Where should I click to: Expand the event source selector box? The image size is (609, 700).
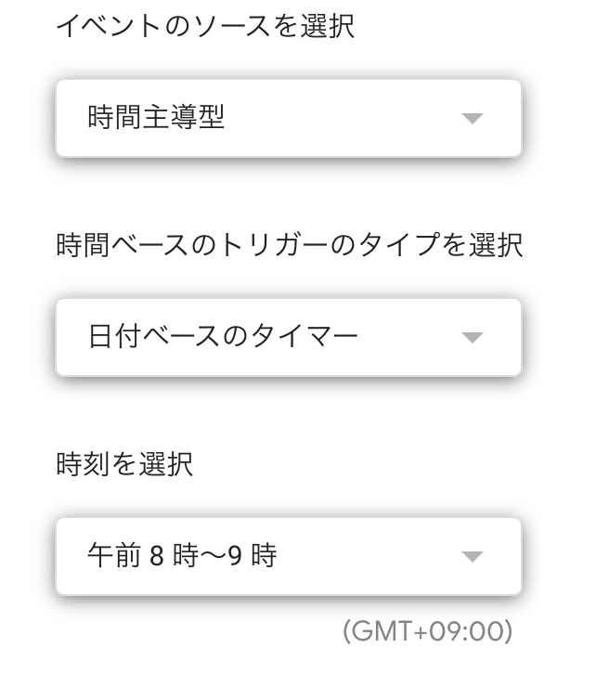coord(288,118)
